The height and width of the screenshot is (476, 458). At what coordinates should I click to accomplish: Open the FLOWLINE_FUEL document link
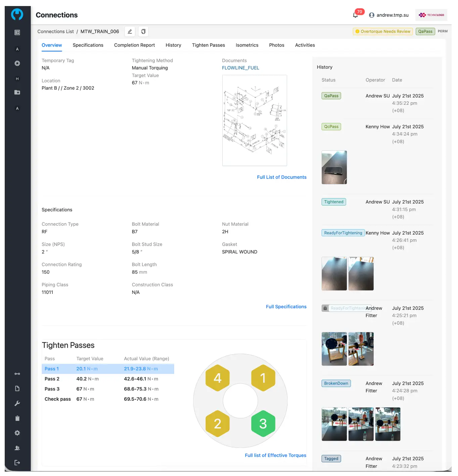[240, 68]
